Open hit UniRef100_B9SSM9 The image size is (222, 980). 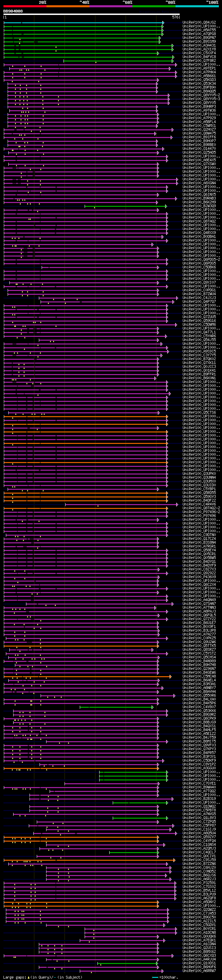tap(199, 41)
